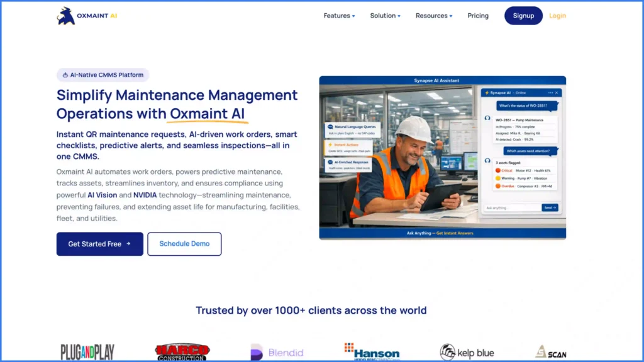Open the Login link

pos(557,16)
